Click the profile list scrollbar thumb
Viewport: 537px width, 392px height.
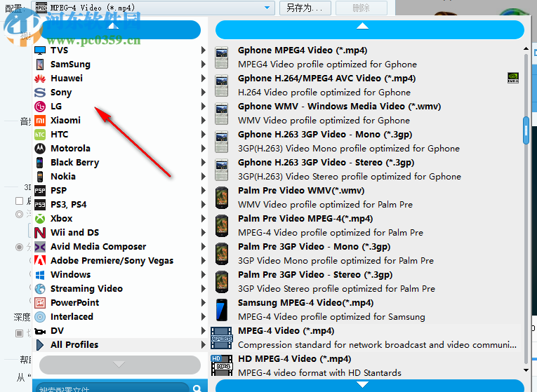pos(526,130)
